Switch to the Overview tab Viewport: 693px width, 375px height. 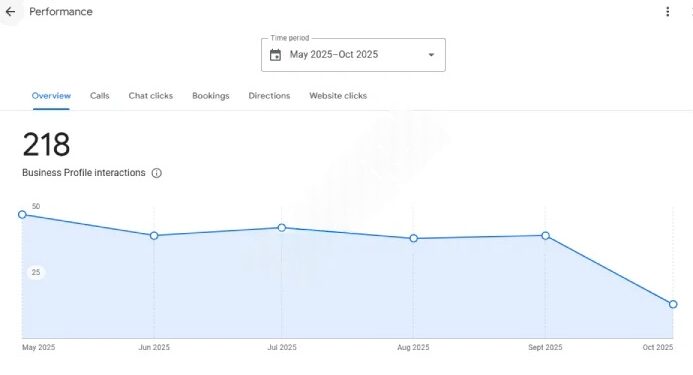[x=51, y=96]
